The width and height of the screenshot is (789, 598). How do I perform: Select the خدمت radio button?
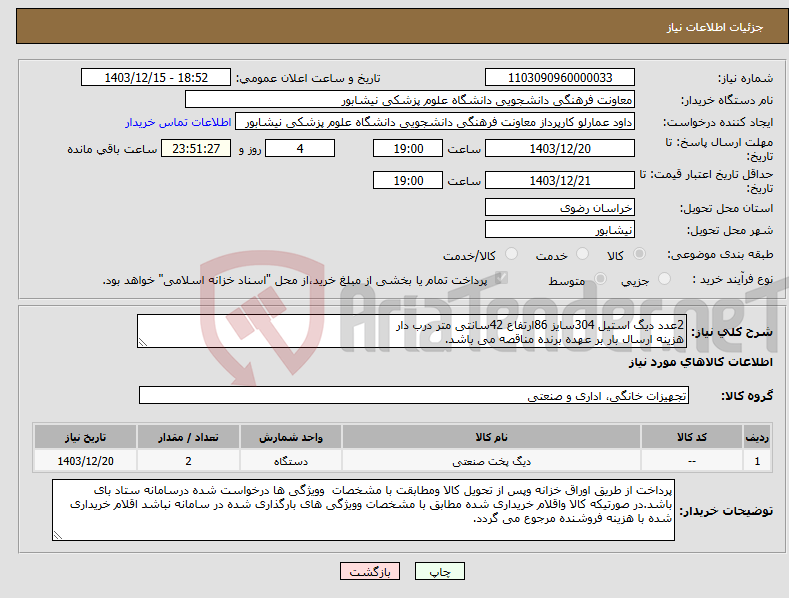(x=582, y=254)
